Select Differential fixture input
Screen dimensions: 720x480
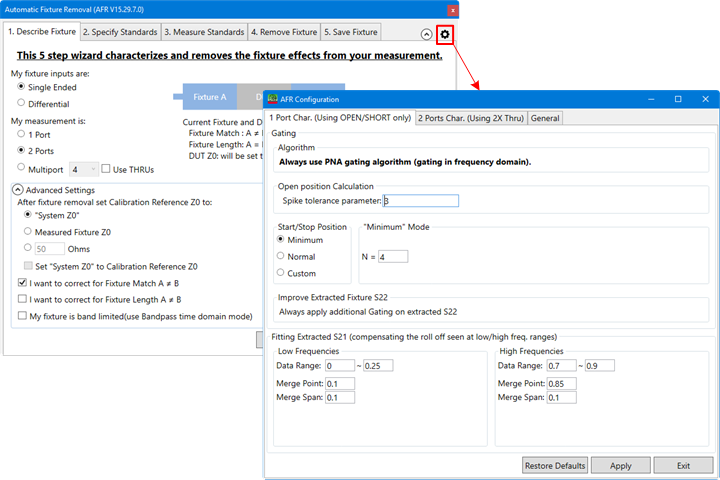22,103
